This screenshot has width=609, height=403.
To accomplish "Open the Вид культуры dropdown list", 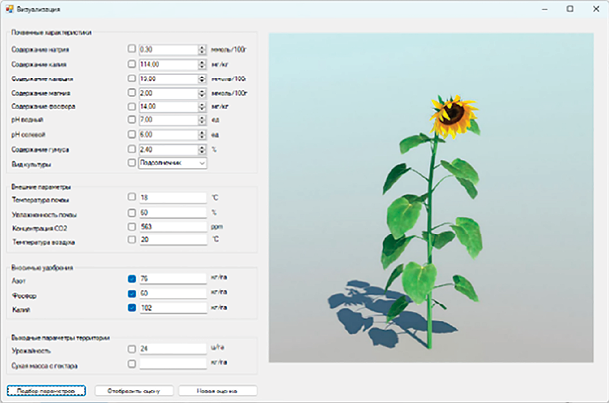I will (201, 163).
